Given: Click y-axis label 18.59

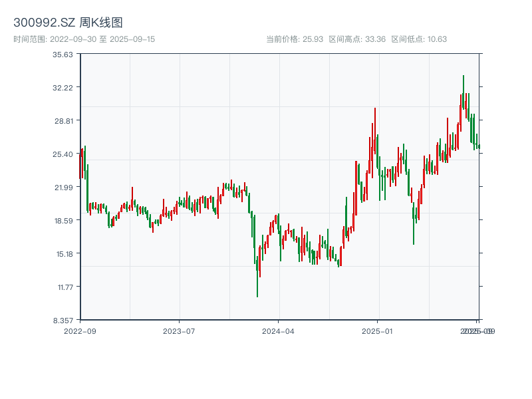Looking at the screenshot, I should pyautogui.click(x=64, y=221).
